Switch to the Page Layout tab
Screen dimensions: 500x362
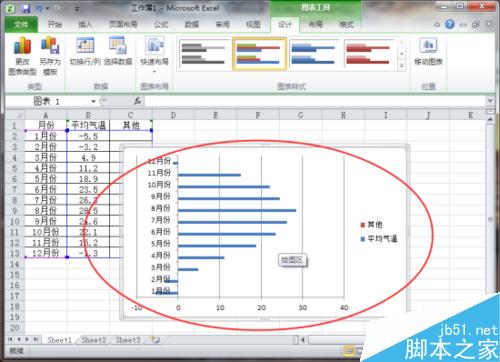(123, 24)
